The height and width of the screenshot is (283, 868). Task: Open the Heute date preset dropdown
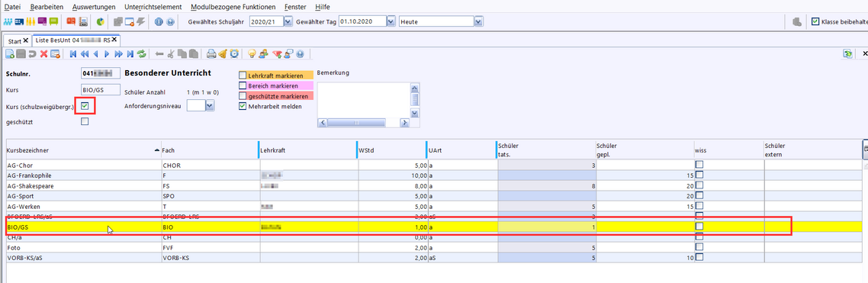point(479,21)
